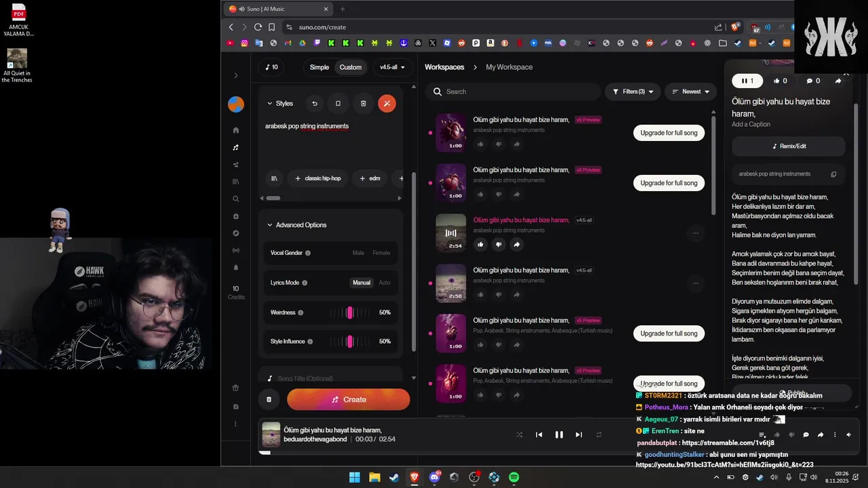Collapse the Styles section

pyautogui.click(x=279, y=104)
